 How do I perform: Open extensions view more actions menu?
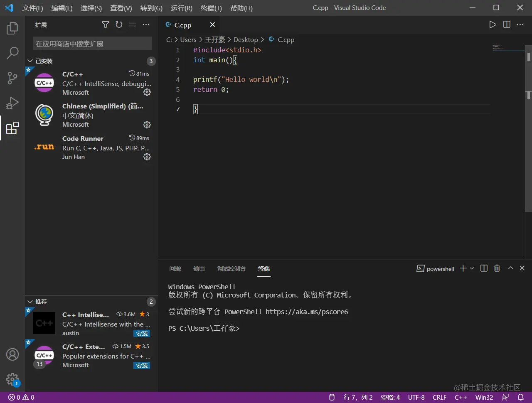click(146, 25)
